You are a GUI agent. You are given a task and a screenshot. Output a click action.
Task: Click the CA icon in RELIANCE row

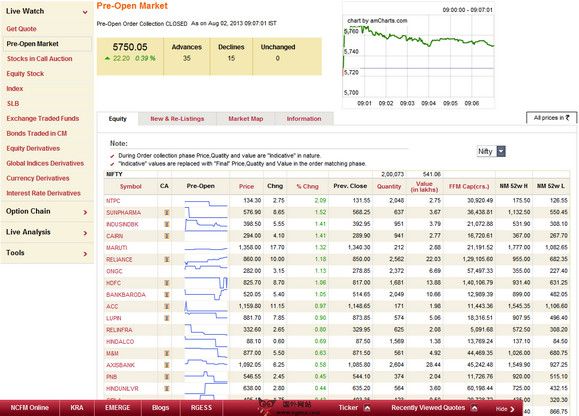pyautogui.click(x=167, y=259)
